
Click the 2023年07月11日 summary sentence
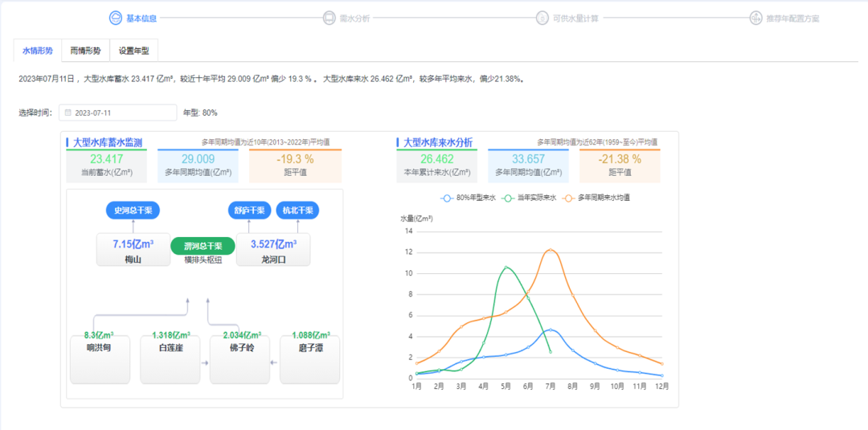pos(272,79)
